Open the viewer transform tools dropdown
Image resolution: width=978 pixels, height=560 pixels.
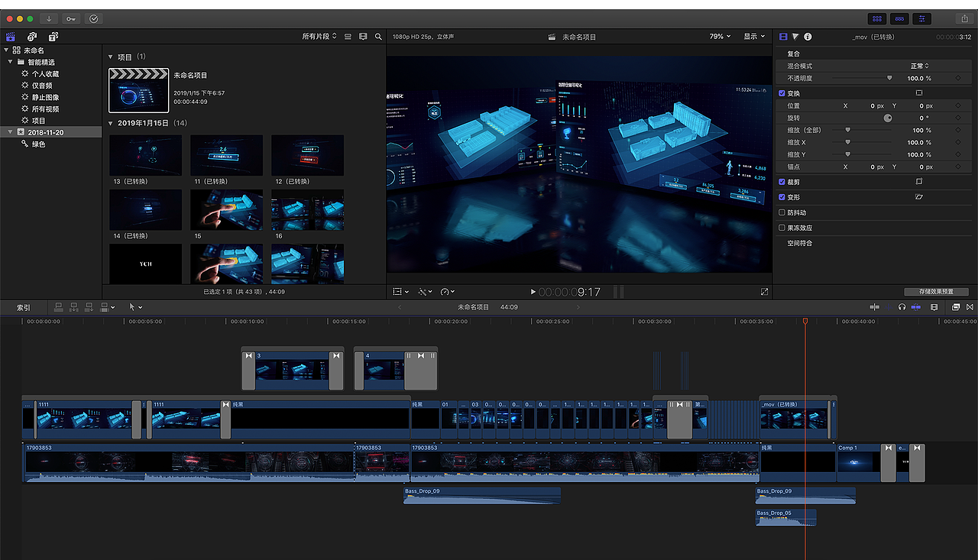[401, 292]
